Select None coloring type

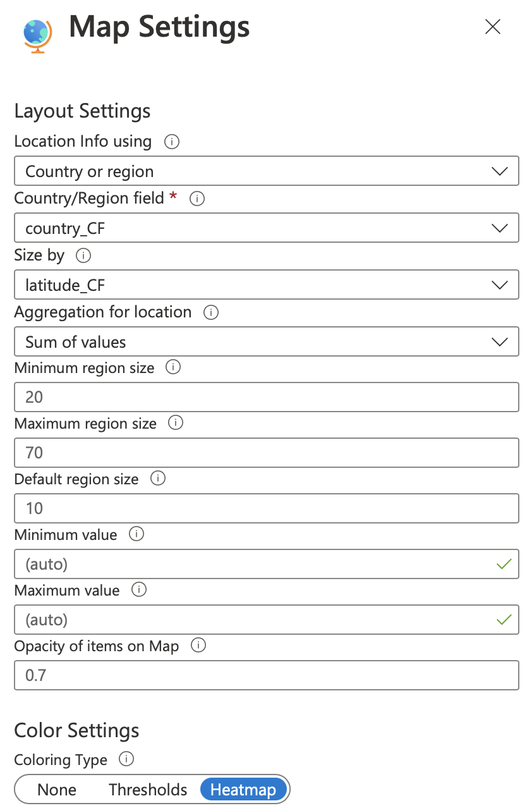coord(57,790)
